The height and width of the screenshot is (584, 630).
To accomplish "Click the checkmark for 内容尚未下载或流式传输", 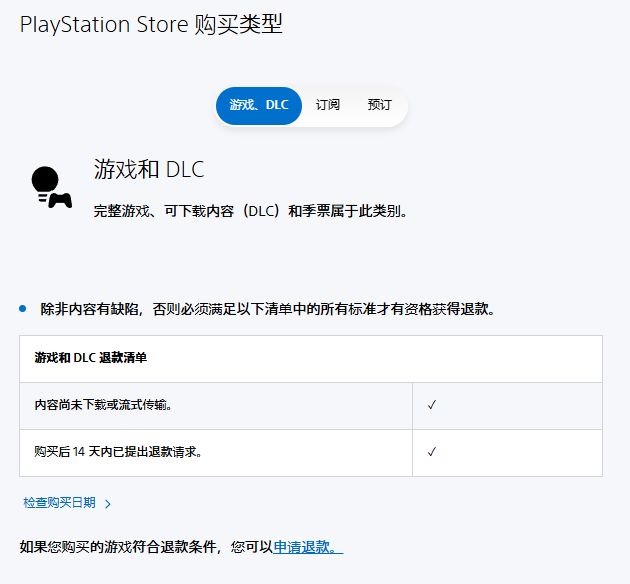I will pos(432,405).
